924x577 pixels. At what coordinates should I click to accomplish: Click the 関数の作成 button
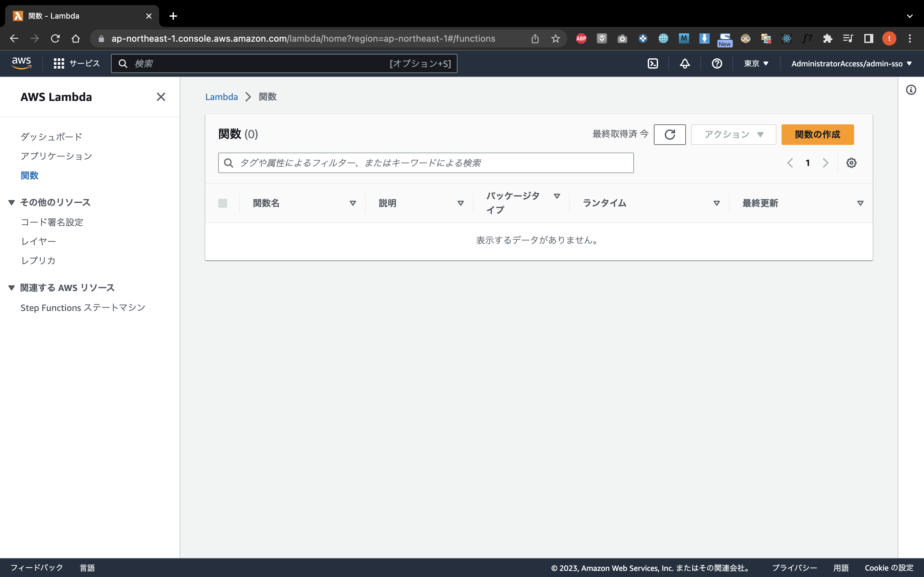point(817,134)
